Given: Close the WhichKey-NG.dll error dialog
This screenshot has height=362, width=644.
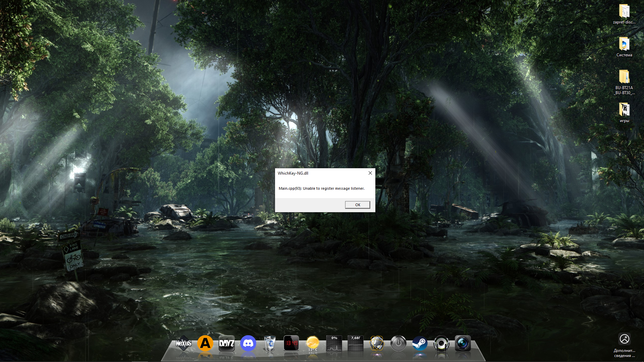Looking at the screenshot, I should [x=370, y=173].
